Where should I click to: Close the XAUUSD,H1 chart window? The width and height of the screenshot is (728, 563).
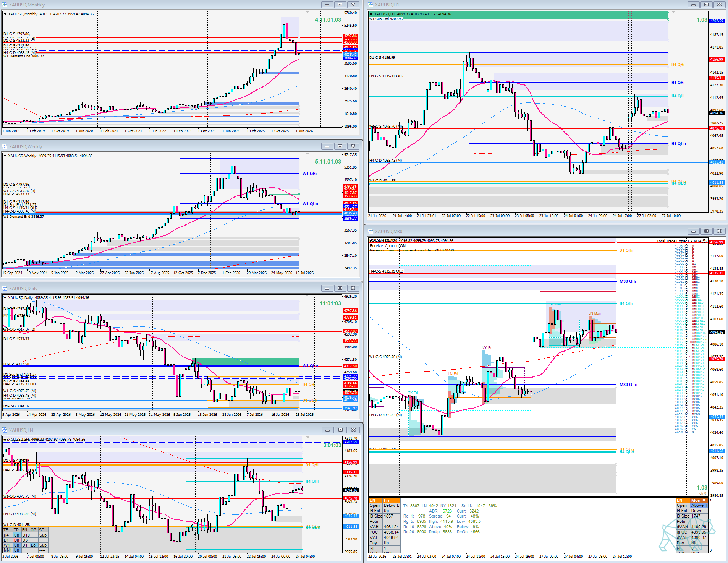pyautogui.click(x=720, y=5)
